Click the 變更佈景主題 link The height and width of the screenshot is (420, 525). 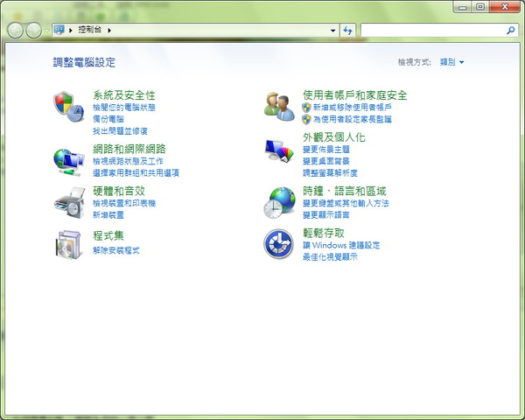[x=326, y=150]
